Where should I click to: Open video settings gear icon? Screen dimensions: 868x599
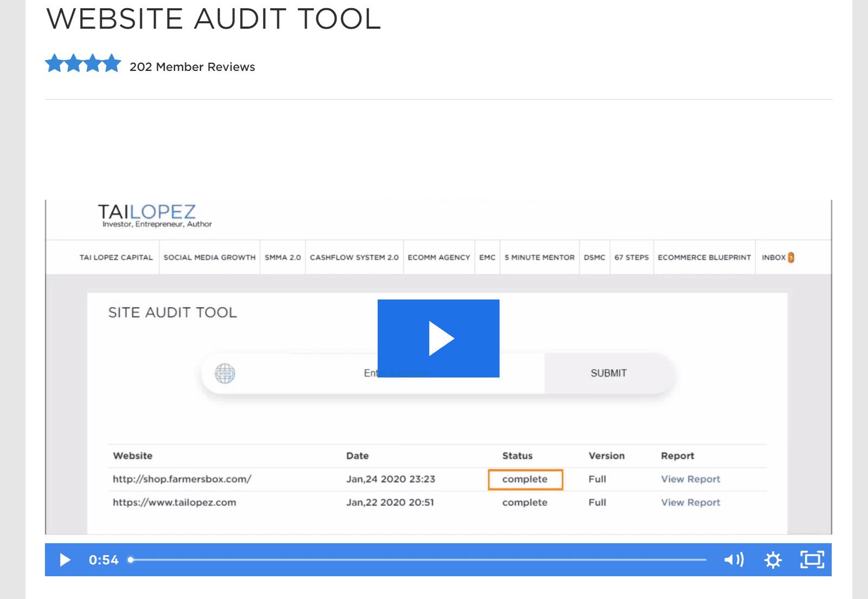[773, 559]
